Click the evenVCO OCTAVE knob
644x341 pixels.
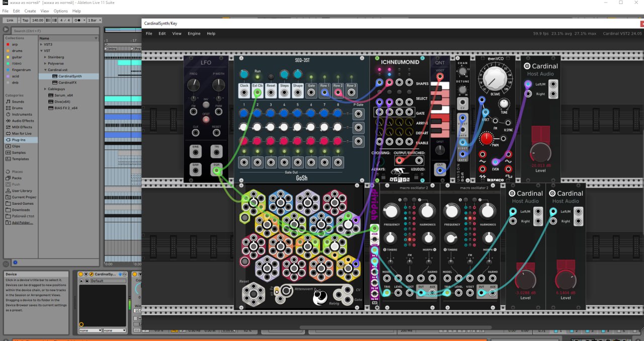(x=496, y=79)
